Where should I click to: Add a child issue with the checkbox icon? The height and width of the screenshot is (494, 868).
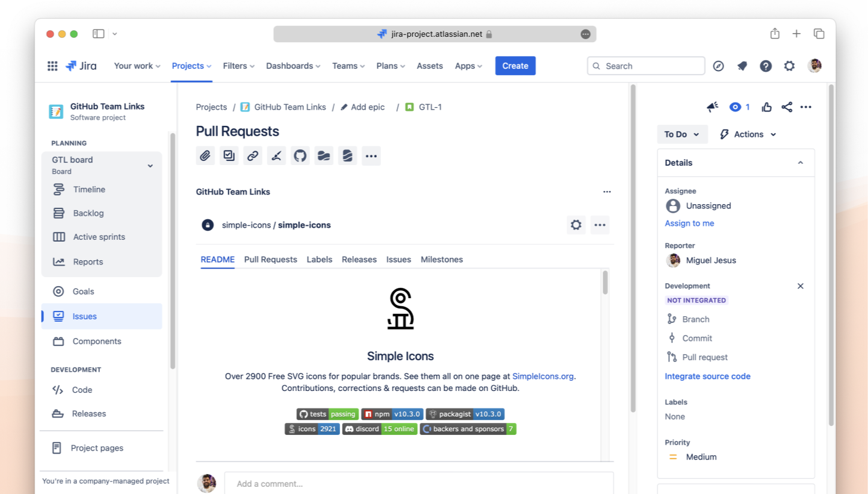(x=229, y=156)
